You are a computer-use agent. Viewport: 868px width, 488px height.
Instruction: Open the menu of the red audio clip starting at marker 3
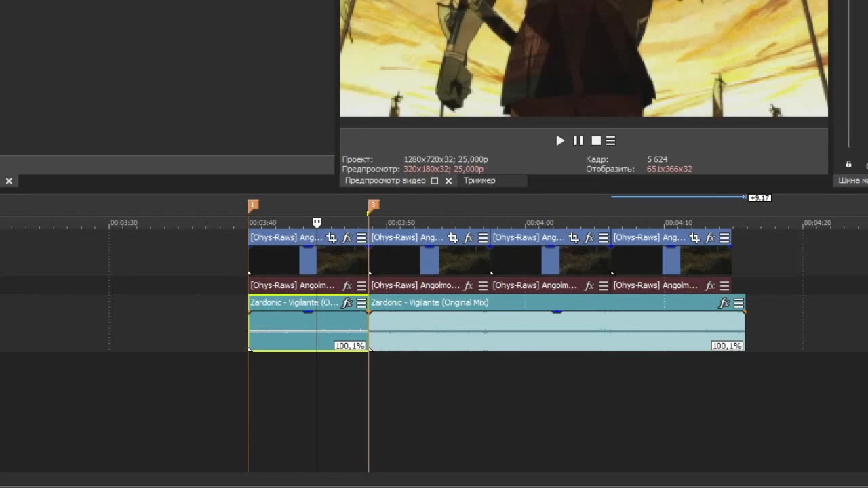pyautogui.click(x=483, y=286)
